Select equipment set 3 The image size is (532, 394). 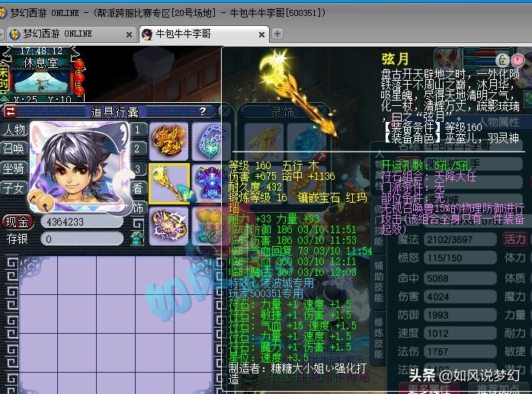tap(137, 168)
